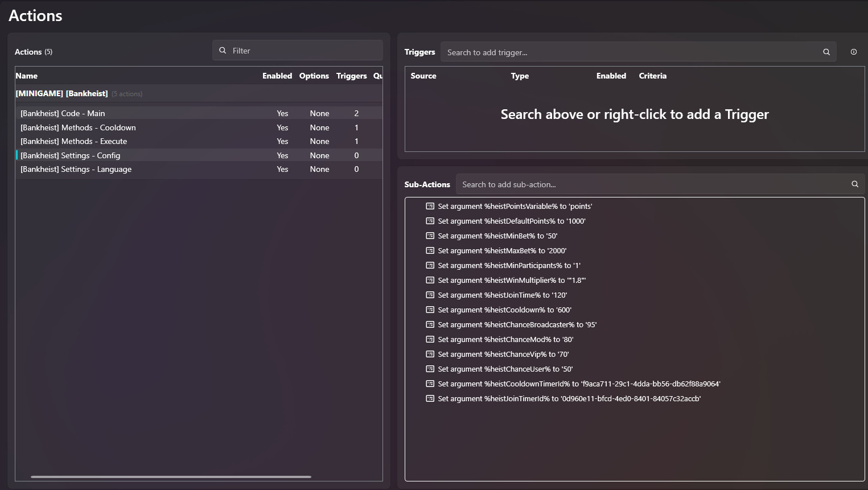Screen dimensions: 868x490
Task: Select 'Set argument %heistPointsVariable% to points'
Action: [515, 206]
